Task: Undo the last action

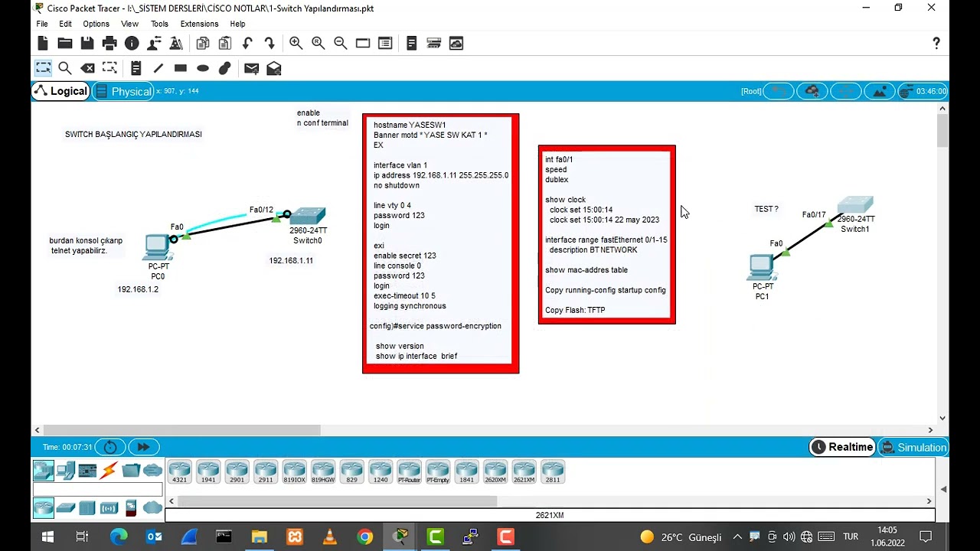Action: point(247,44)
